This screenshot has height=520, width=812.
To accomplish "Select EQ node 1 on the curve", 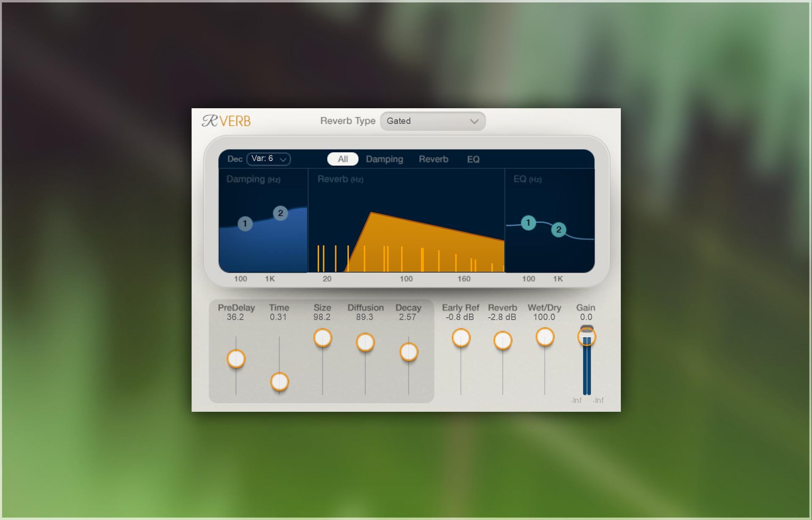I will (528, 223).
